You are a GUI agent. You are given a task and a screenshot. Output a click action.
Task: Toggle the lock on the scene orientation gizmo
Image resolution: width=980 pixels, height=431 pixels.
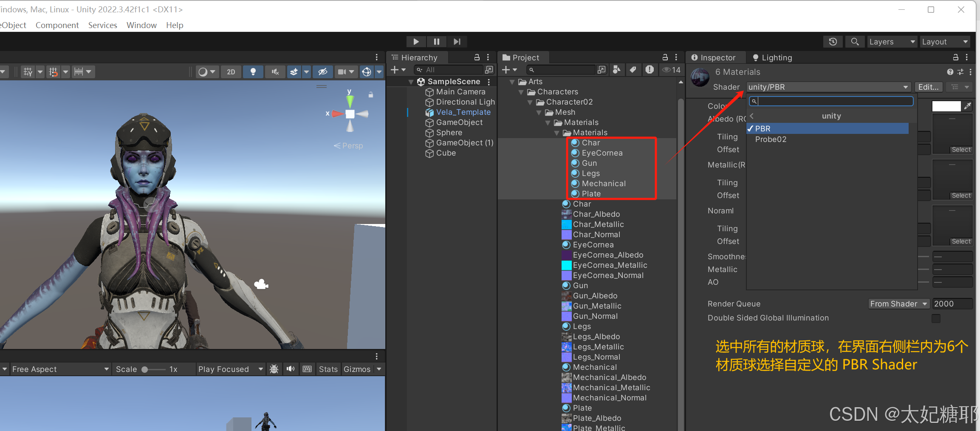tap(371, 95)
